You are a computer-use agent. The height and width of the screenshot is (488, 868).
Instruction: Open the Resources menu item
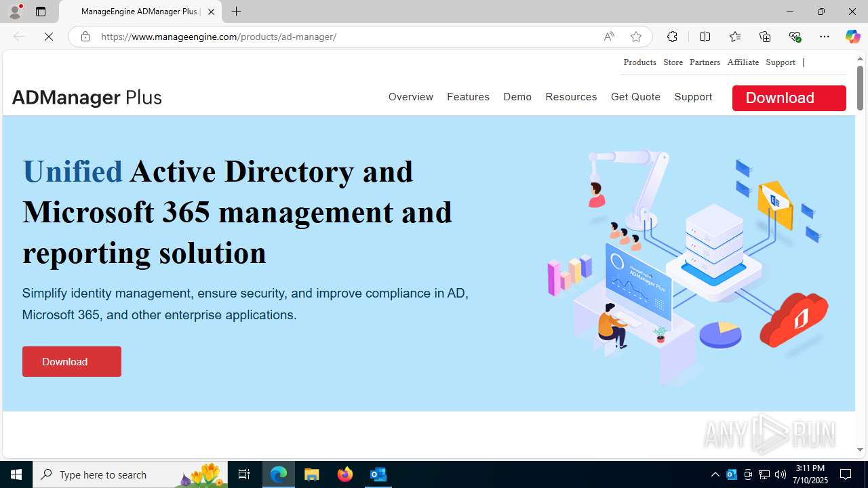pyautogui.click(x=571, y=97)
